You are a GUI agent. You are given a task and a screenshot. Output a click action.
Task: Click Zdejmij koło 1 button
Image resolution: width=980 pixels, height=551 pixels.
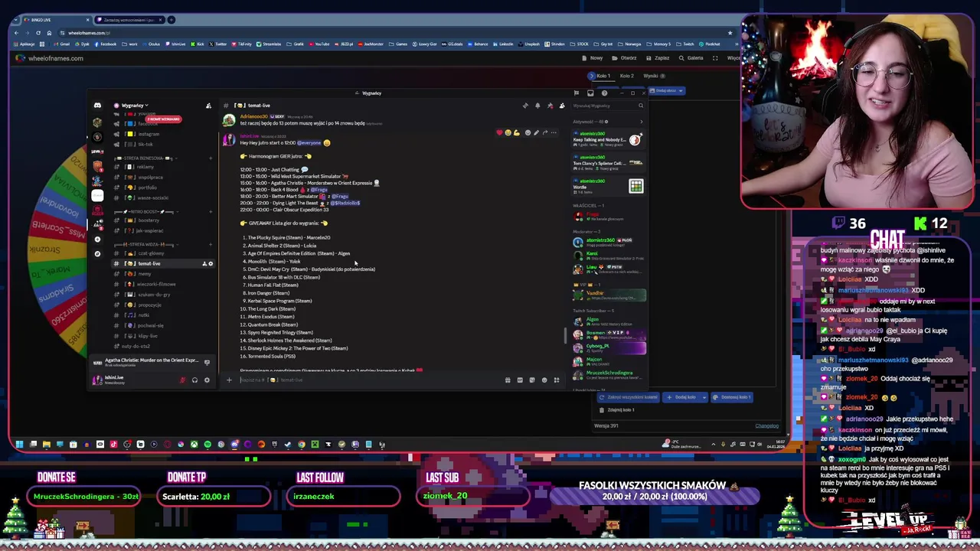[x=617, y=409]
